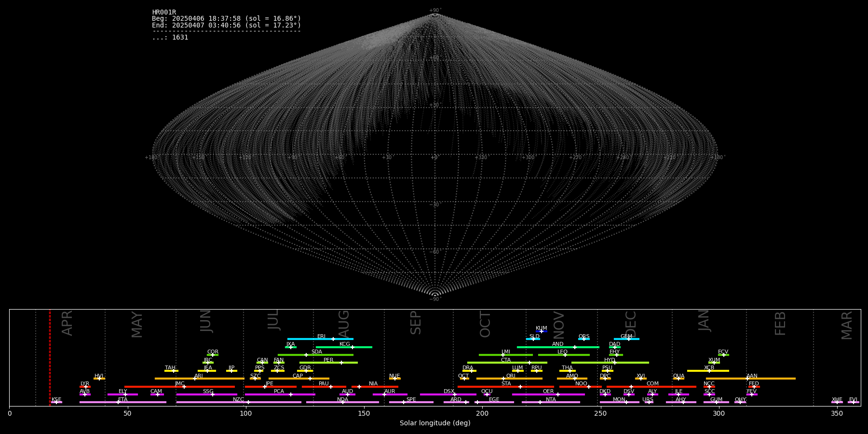The height and width of the screenshot is (434, 868).
Task: Click the DSX shower label
Action: 449,392
